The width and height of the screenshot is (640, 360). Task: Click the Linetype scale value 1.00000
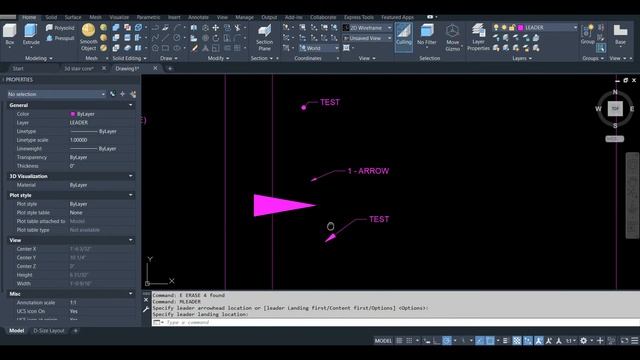pyautogui.click(x=78, y=140)
